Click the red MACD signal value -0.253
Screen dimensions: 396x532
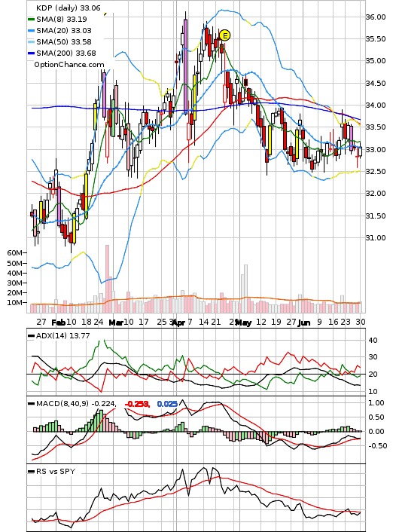[x=137, y=404]
